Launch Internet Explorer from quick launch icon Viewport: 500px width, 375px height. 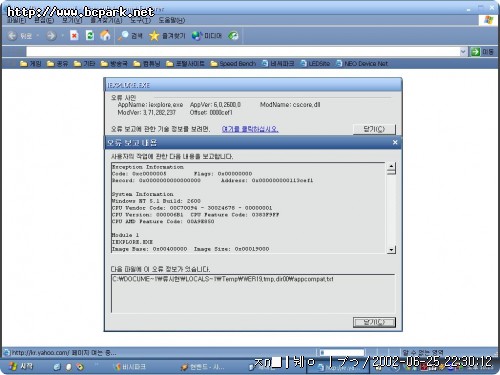coord(57,367)
